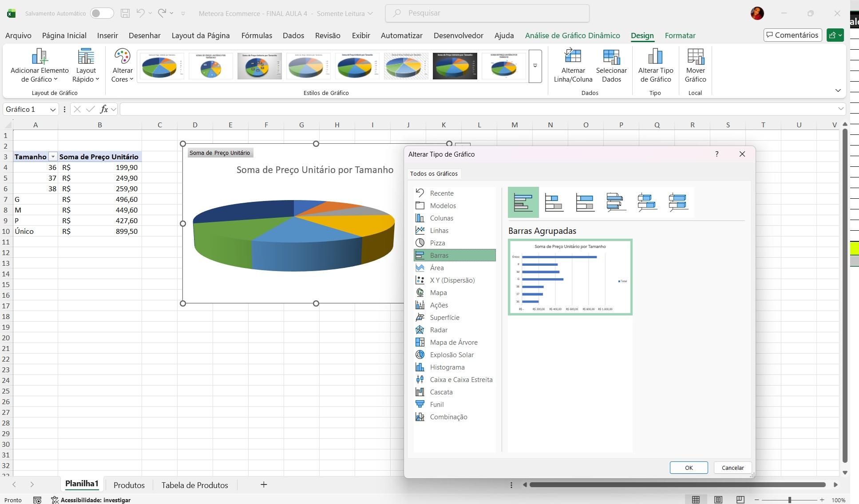Select the 3-D Clustered Bar subtype icon
This screenshot has width=859, height=504.
616,203
